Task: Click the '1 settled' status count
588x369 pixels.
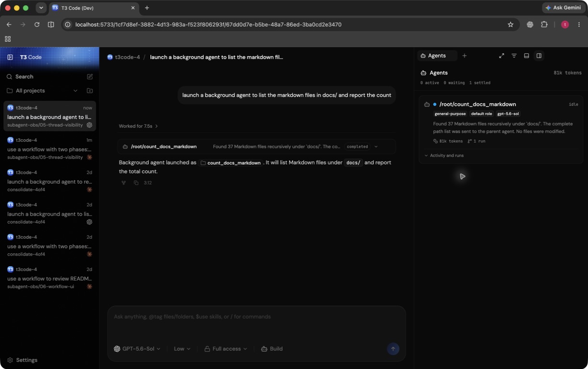Action: click(x=480, y=83)
